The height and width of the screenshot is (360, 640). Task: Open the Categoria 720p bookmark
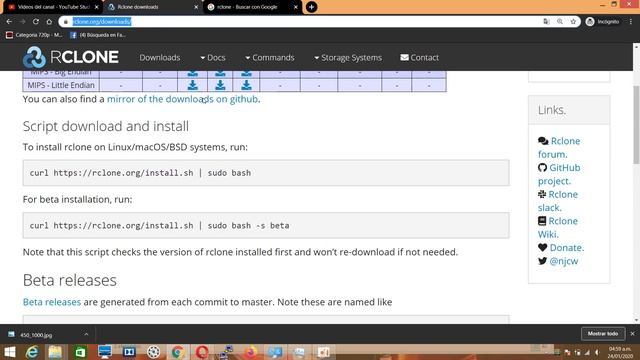(x=34, y=35)
